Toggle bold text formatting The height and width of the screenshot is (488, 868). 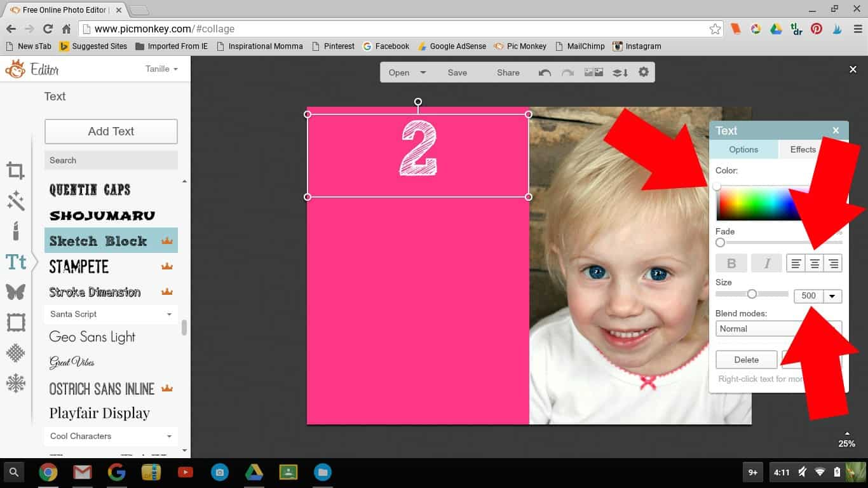[731, 263]
